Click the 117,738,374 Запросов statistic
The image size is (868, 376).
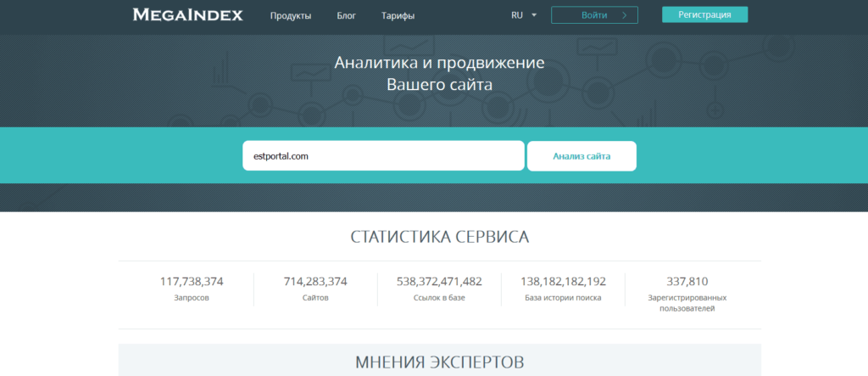(x=192, y=282)
